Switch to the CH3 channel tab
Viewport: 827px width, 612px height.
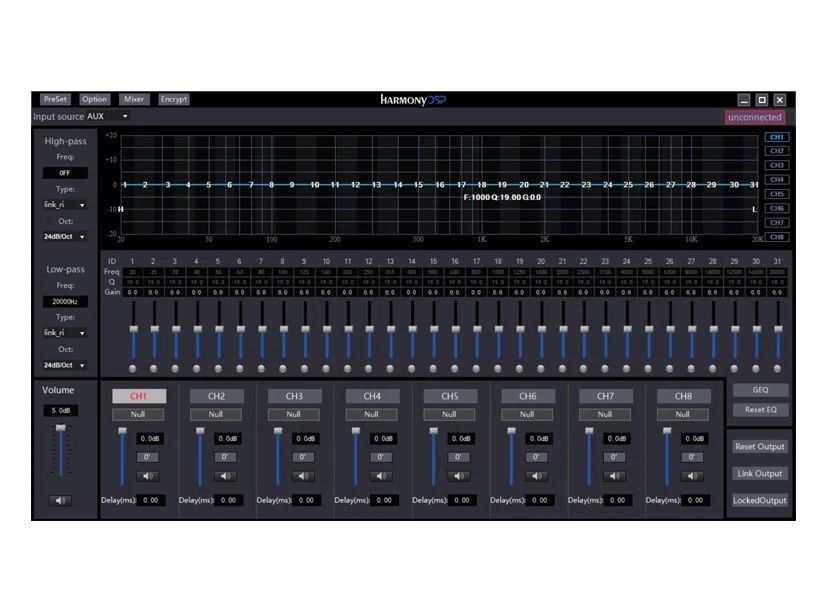(x=778, y=163)
